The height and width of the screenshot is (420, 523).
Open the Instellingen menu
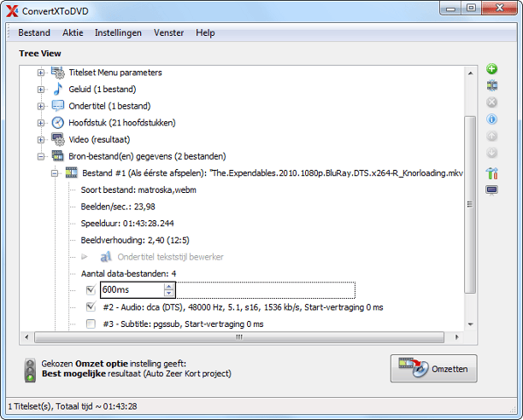pyautogui.click(x=118, y=32)
